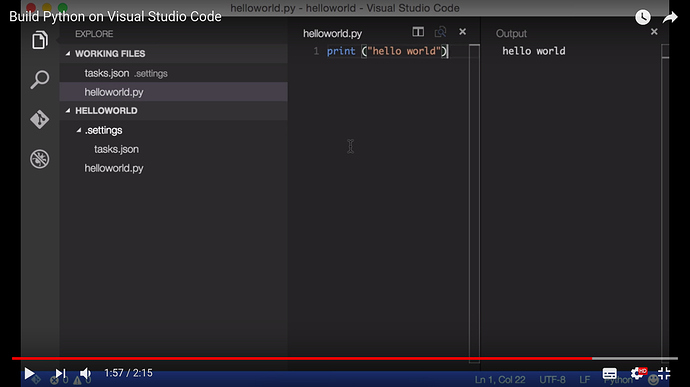This screenshot has width=690, height=387.
Task: Toggle video subtitles
Action: tap(609, 373)
